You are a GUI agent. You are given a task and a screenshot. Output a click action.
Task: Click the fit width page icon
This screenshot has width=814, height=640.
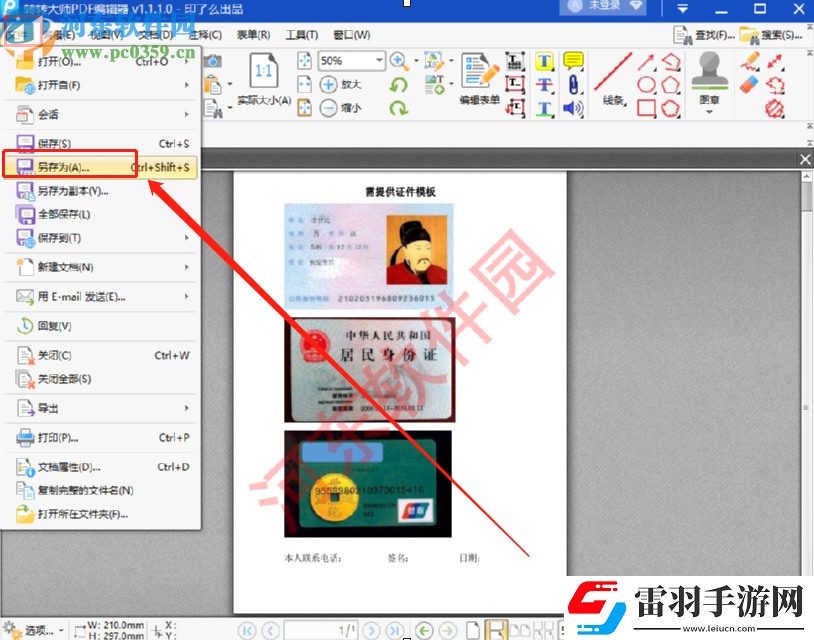coord(305,85)
